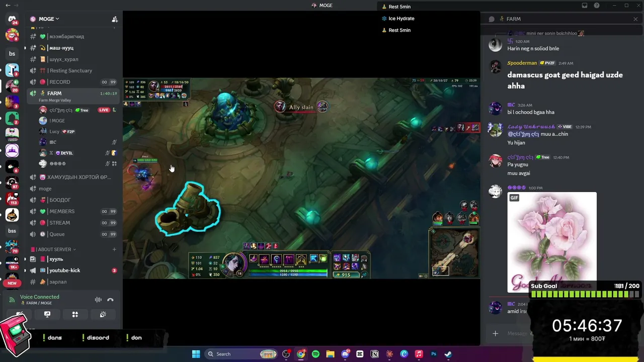Open Discord inbox icon in title bar

pyautogui.click(x=585, y=6)
